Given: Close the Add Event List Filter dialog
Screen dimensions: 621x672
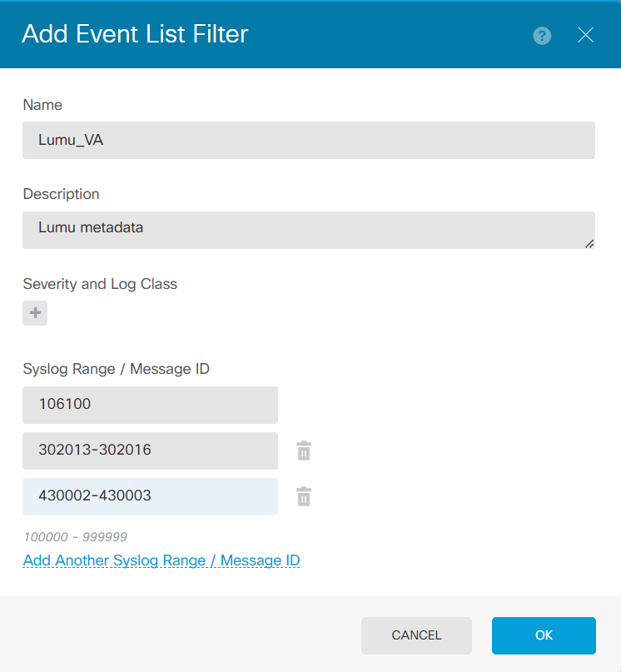Looking at the screenshot, I should click(x=585, y=35).
